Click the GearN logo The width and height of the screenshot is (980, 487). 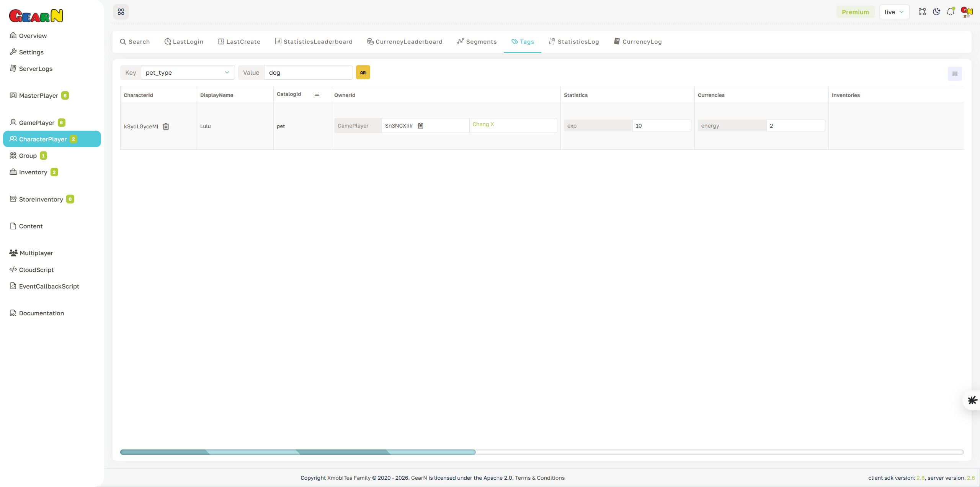click(36, 16)
